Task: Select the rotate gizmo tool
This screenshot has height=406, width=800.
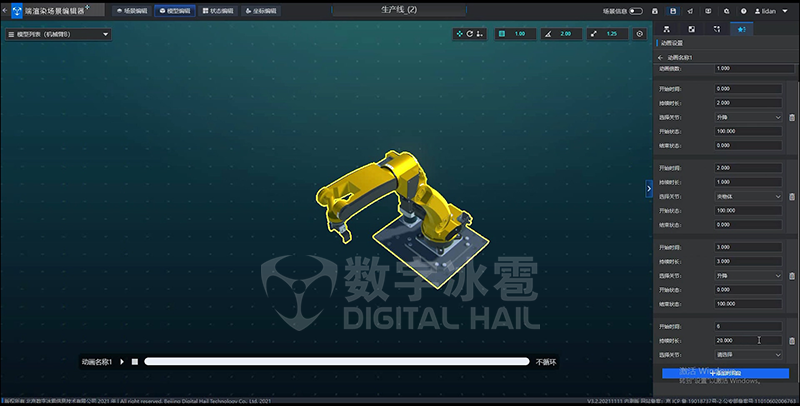Action: tap(469, 34)
